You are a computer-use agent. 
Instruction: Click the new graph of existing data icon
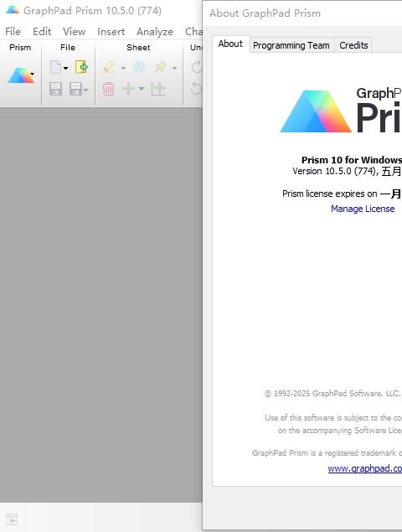[x=158, y=89]
